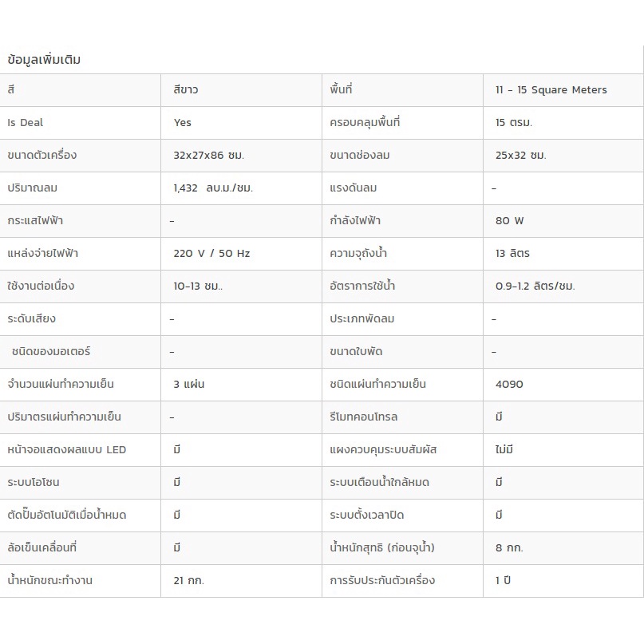The image size is (644, 644).
Task: Click the สีขาว color value cell
Action: (x=185, y=90)
